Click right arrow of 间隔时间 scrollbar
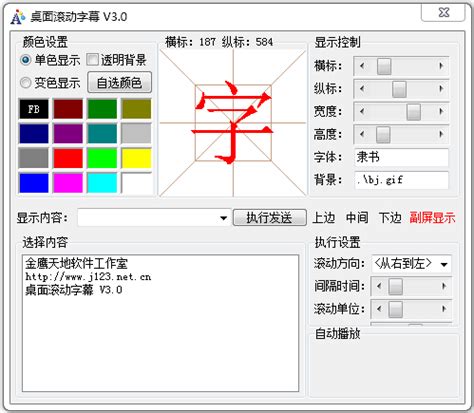 (x=444, y=286)
